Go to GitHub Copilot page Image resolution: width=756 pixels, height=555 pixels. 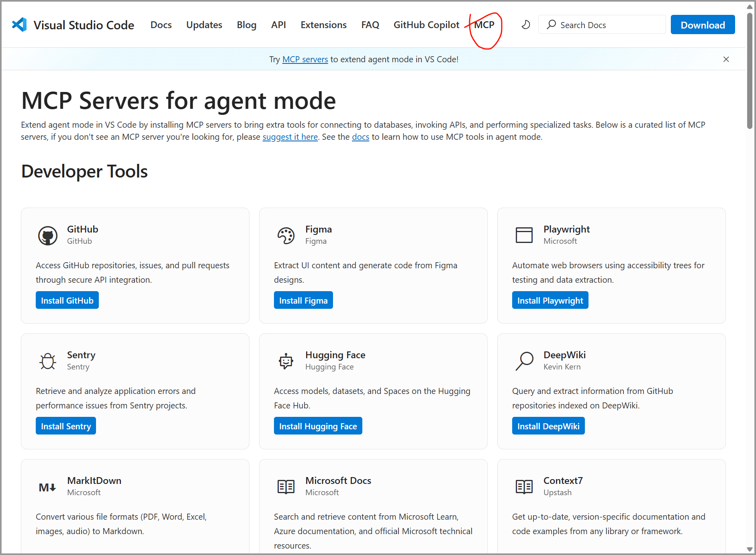[426, 25]
